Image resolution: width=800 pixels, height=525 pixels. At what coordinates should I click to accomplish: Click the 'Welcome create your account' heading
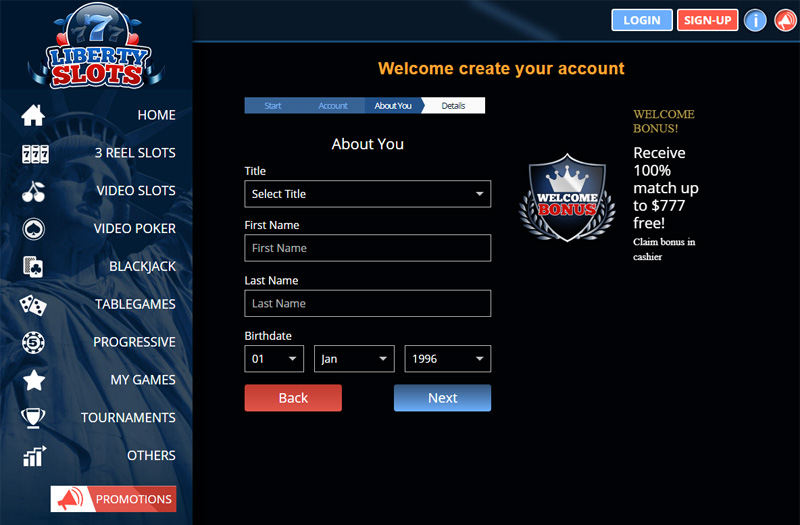pyautogui.click(x=501, y=68)
